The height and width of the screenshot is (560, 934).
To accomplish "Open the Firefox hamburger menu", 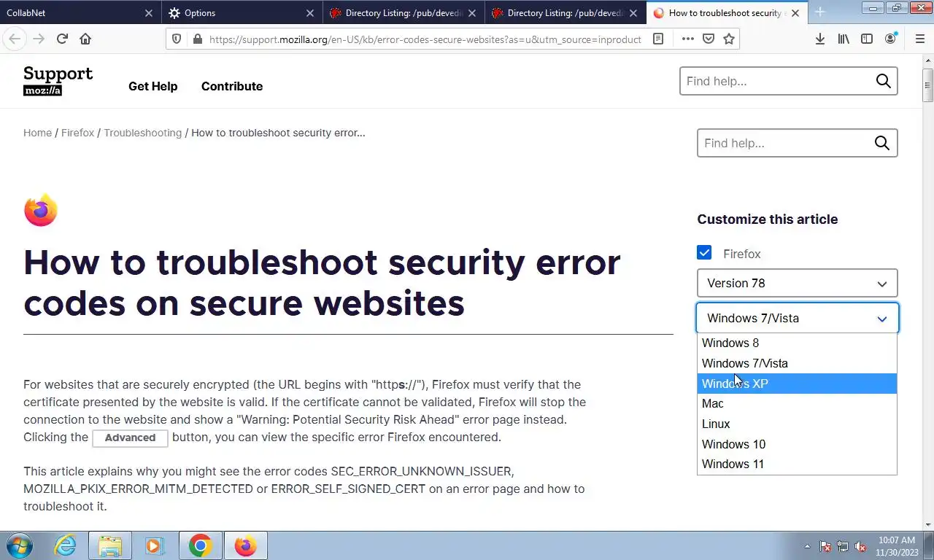I will [x=919, y=39].
